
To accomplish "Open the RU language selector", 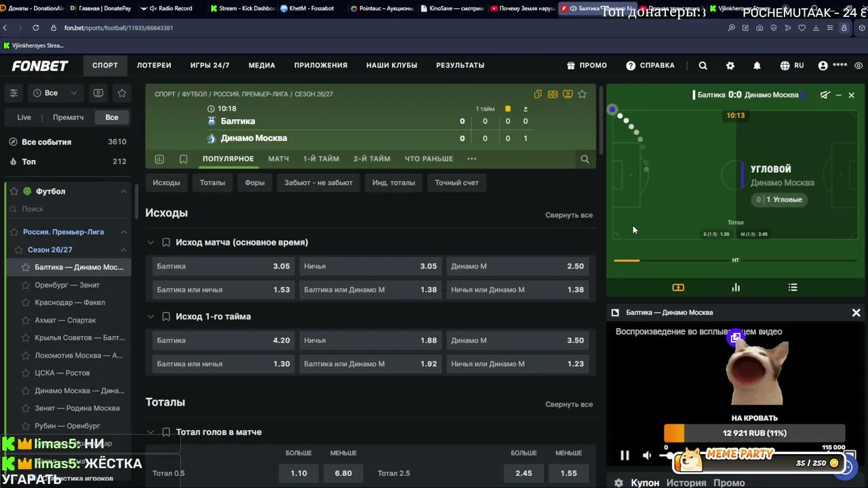I will coord(792,66).
